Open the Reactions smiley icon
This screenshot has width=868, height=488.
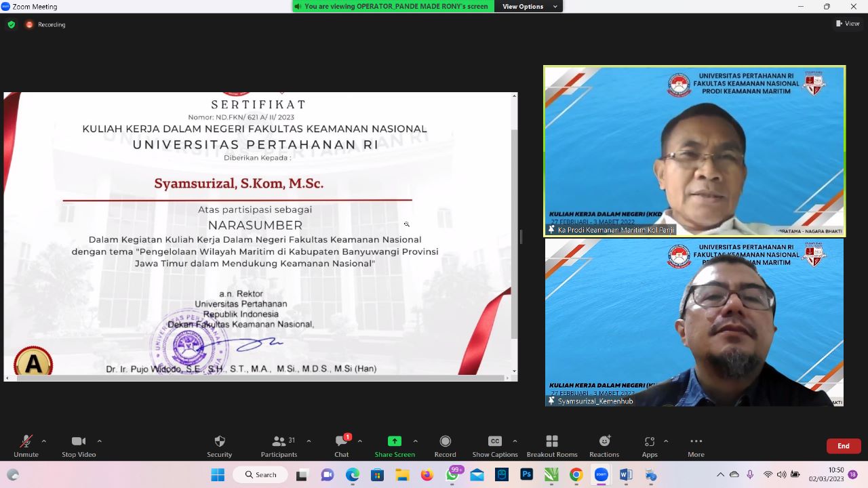604,441
